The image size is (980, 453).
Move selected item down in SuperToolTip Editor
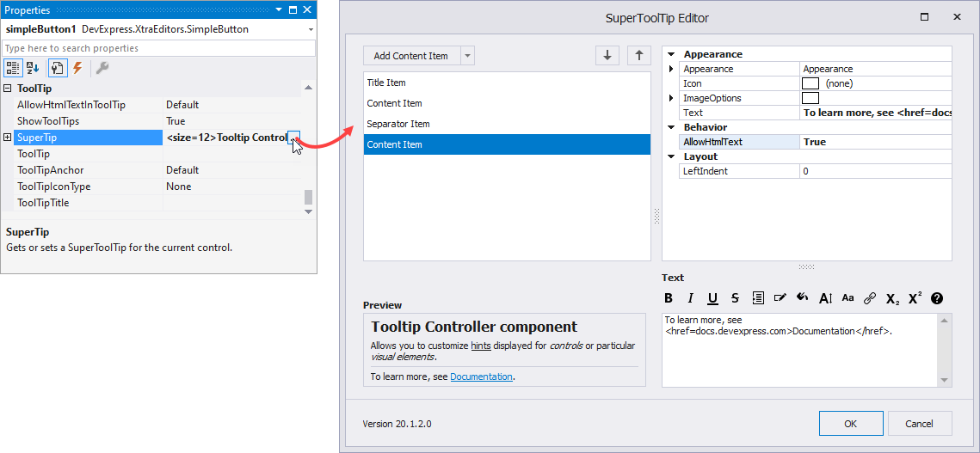[x=607, y=56]
